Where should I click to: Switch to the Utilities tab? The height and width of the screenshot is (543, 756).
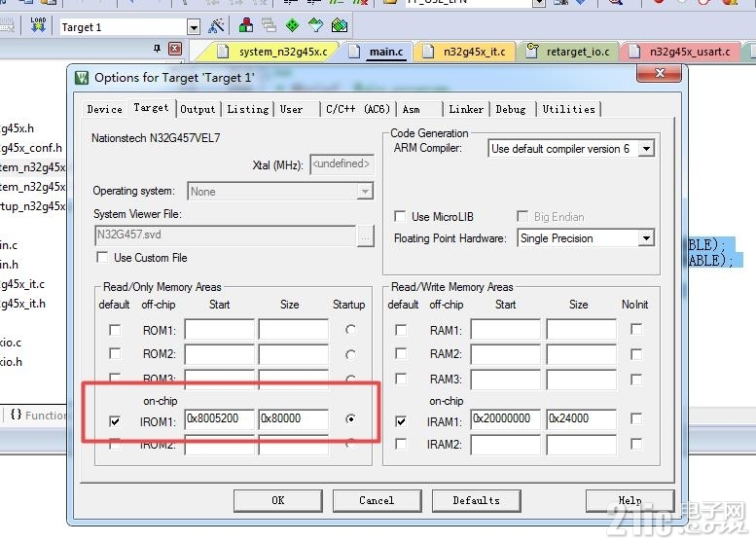569,109
